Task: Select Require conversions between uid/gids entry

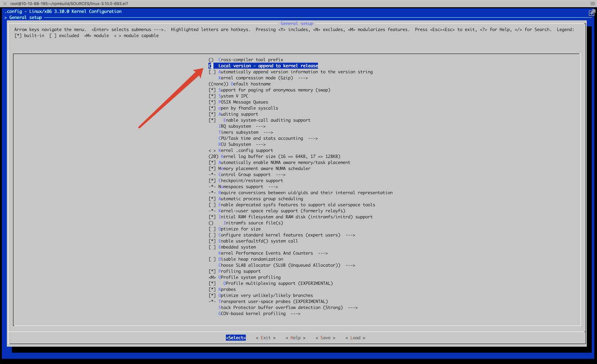Action: click(x=300, y=193)
